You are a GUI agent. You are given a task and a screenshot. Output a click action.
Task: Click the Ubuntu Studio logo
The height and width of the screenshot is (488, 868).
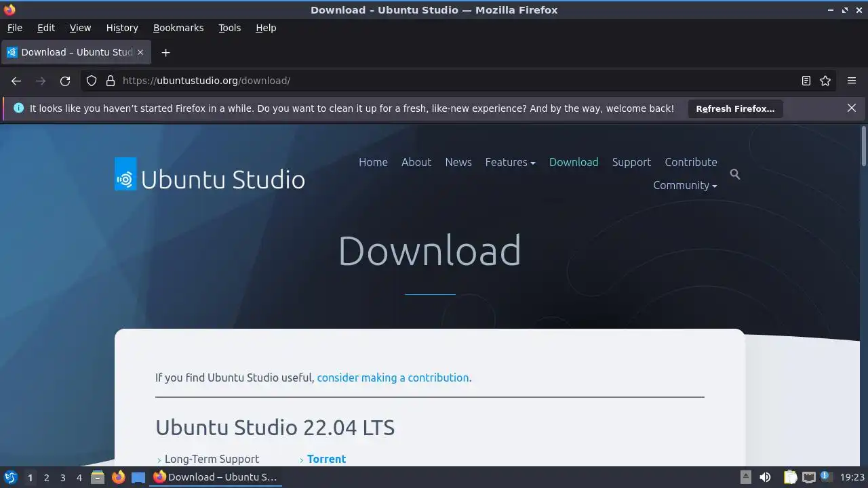[x=210, y=174]
